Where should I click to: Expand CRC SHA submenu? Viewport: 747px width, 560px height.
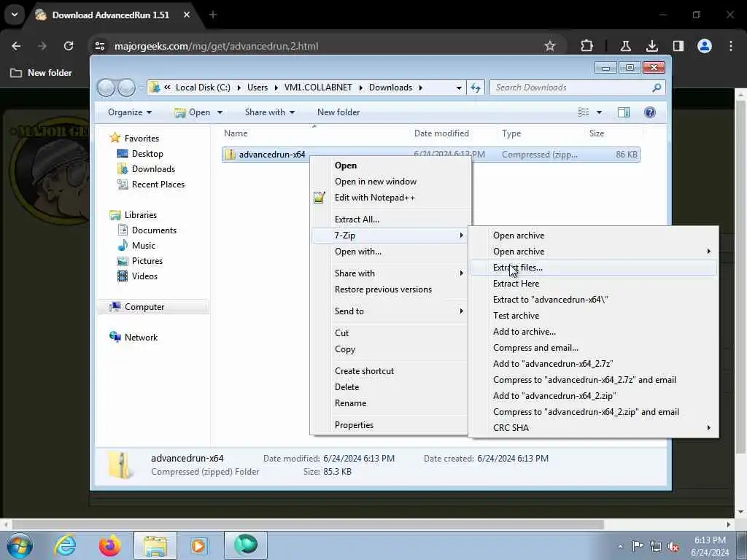tap(594, 427)
